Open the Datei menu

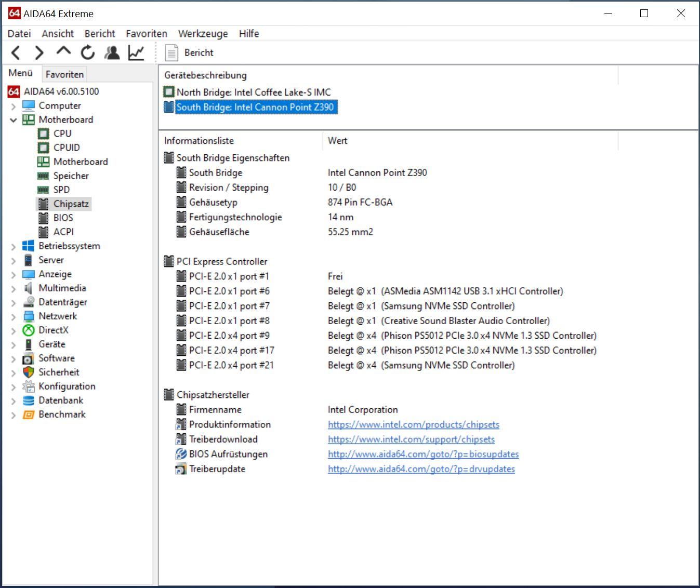(x=19, y=34)
